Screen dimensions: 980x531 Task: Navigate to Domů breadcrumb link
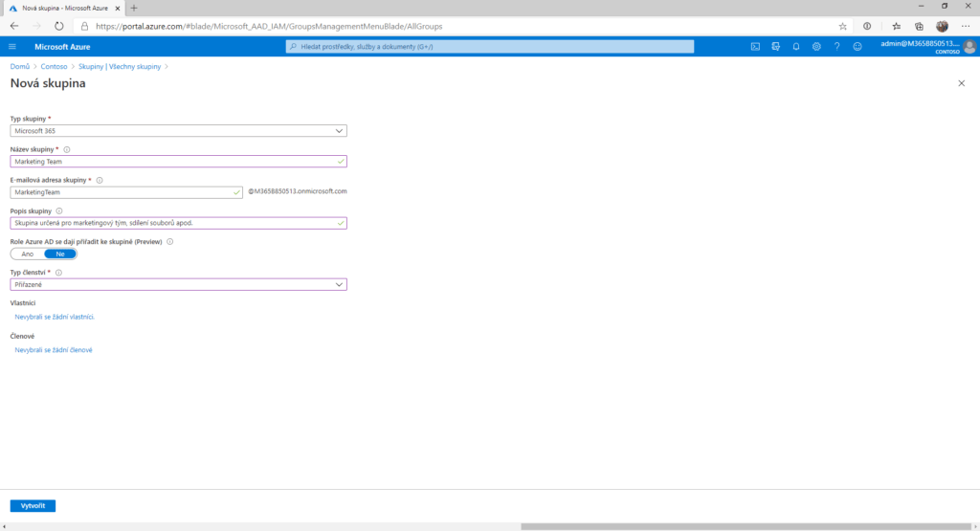(19, 67)
